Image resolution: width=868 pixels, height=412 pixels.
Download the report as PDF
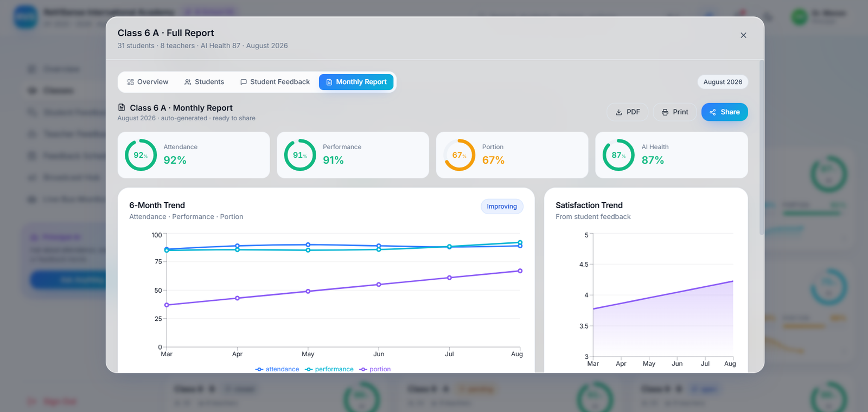point(627,112)
